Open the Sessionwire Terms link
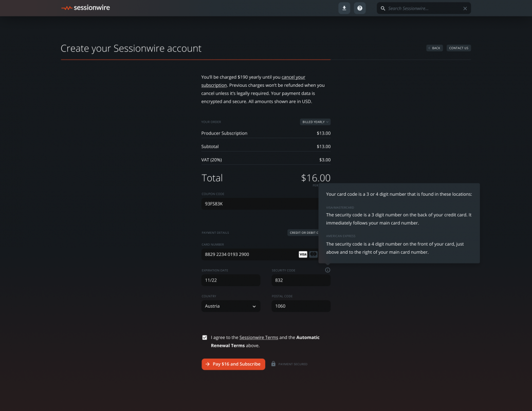This screenshot has width=532, height=411. pyautogui.click(x=259, y=338)
